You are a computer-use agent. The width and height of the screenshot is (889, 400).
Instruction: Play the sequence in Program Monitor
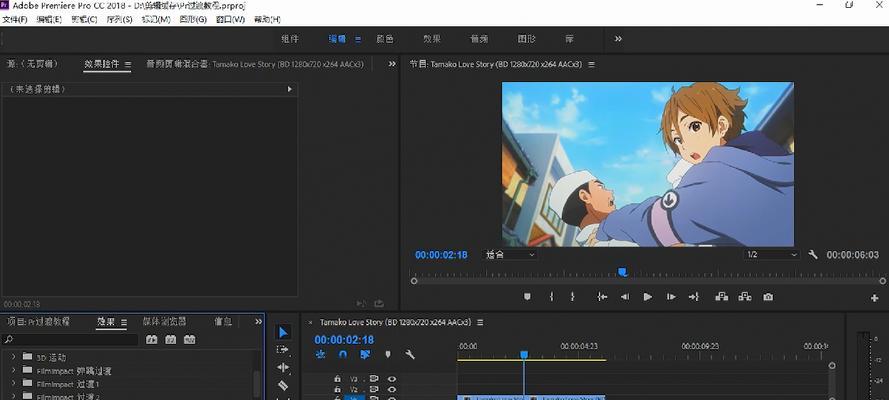pos(647,296)
